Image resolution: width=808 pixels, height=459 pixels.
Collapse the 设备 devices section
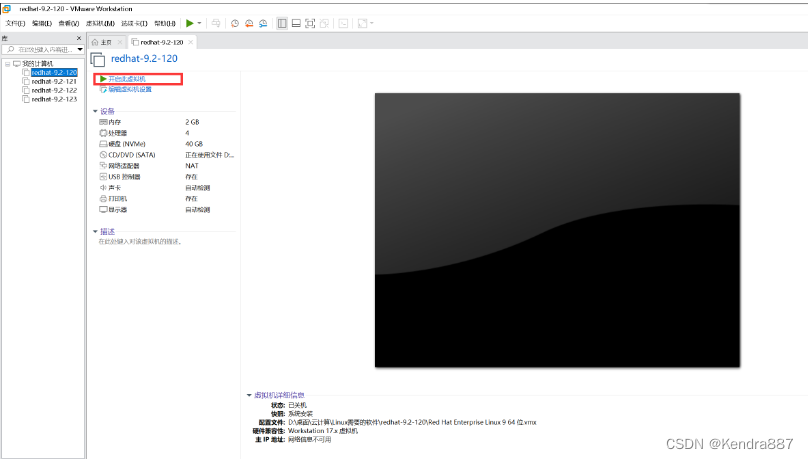point(95,111)
